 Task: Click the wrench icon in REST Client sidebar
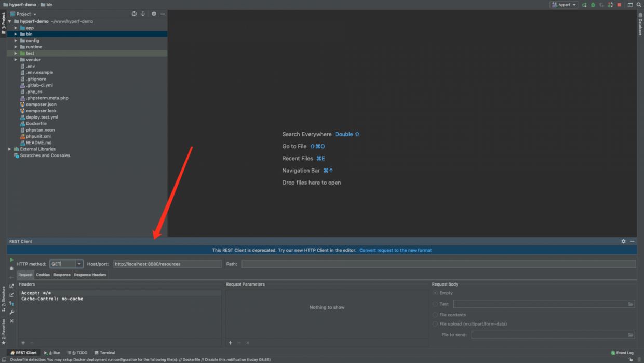coord(11,312)
